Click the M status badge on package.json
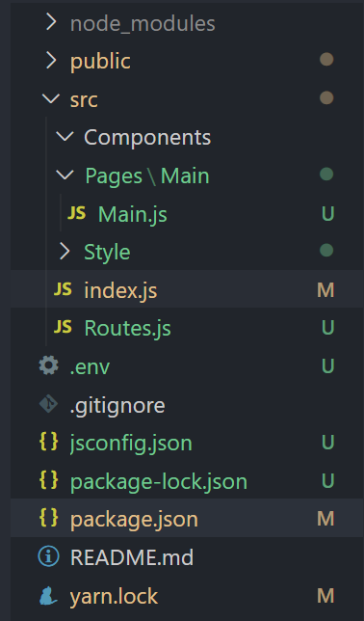Viewport: 364px width, 621px height. (x=325, y=519)
